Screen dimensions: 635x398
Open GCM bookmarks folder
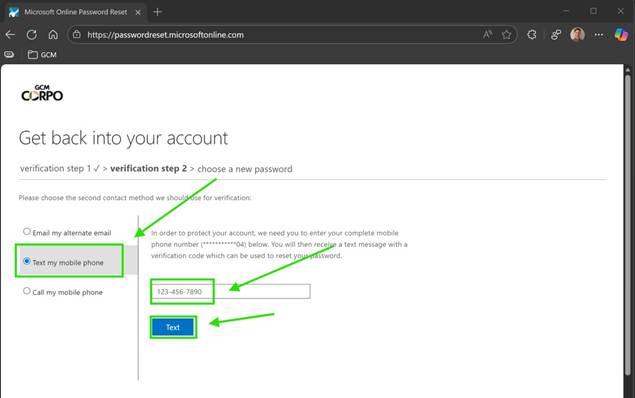(x=42, y=55)
